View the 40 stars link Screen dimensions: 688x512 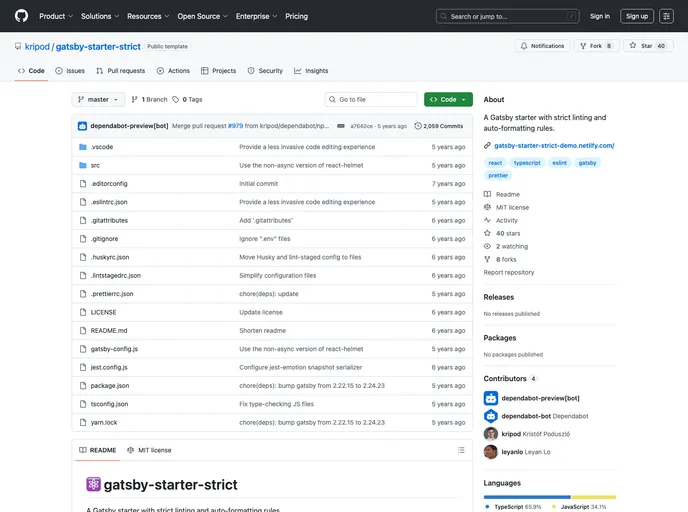pos(502,233)
